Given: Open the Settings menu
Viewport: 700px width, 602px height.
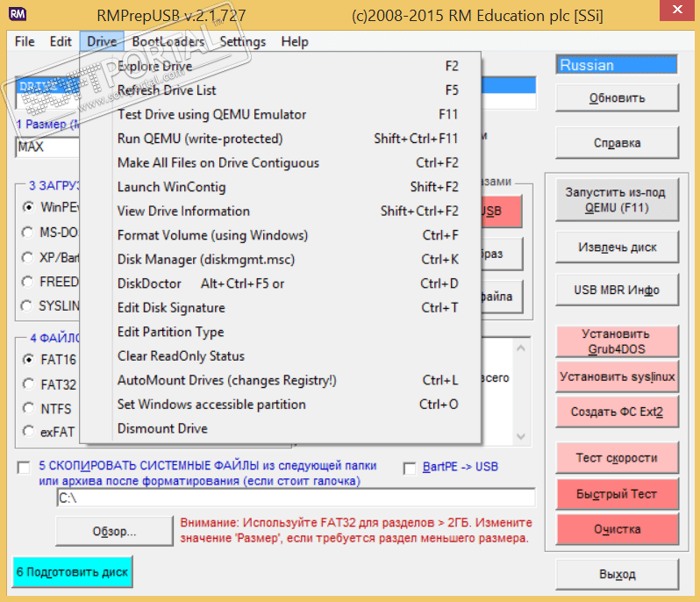Looking at the screenshot, I should coord(242,41).
